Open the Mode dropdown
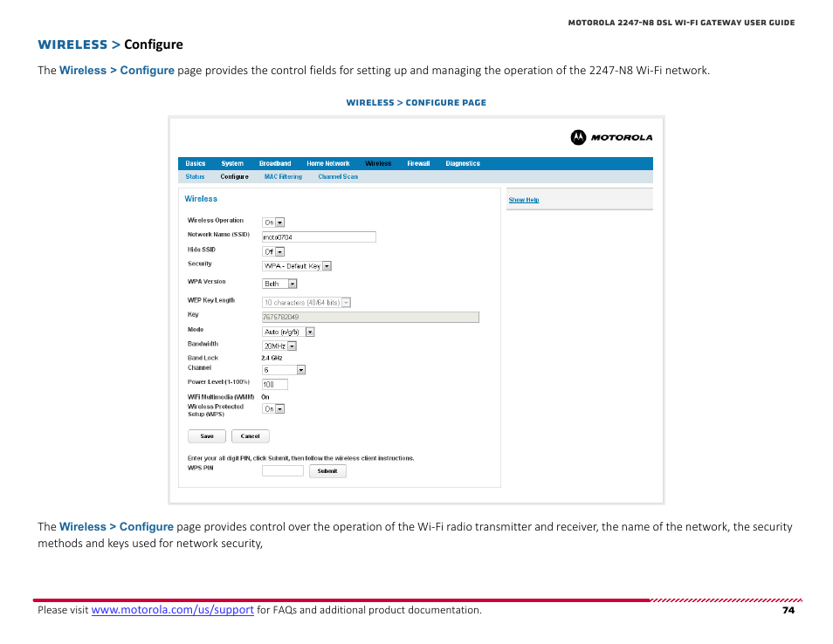The height and width of the screenshot is (644, 833). 288,332
